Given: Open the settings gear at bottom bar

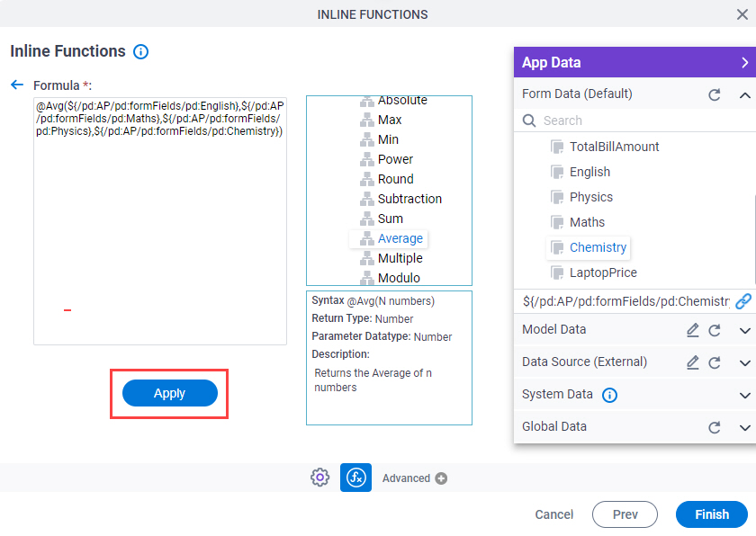Looking at the screenshot, I should [319, 478].
